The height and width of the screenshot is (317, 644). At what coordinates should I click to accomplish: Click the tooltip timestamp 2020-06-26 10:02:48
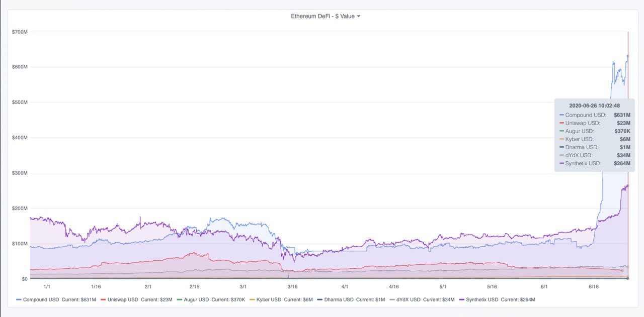594,105
